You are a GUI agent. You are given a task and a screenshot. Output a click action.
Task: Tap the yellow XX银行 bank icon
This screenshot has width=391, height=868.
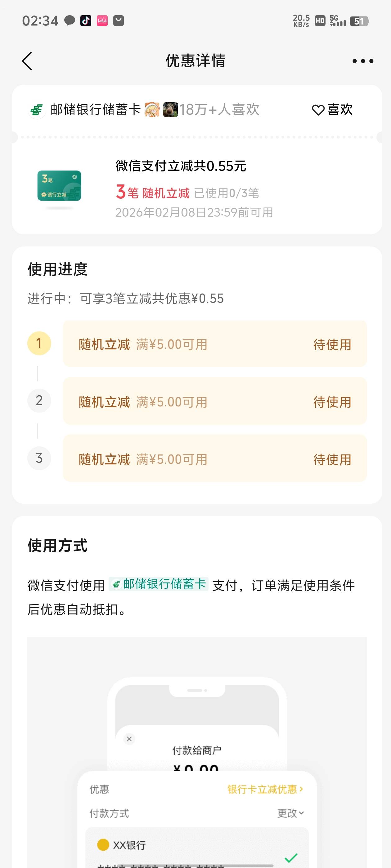(x=103, y=845)
